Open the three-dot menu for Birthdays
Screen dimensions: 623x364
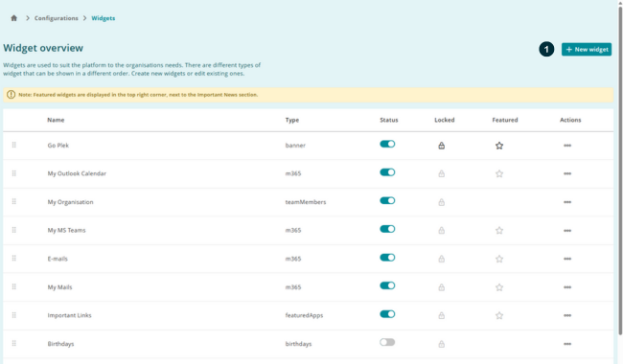tap(567, 344)
